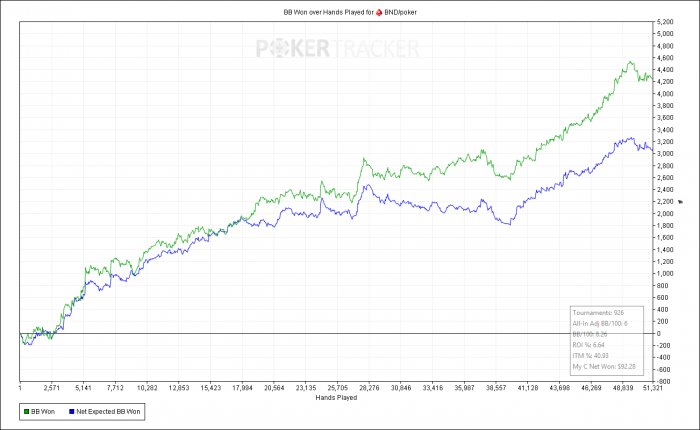The image size is (700, 430).
Task: Click y-axis tick label '3,400'
Action: [665, 130]
